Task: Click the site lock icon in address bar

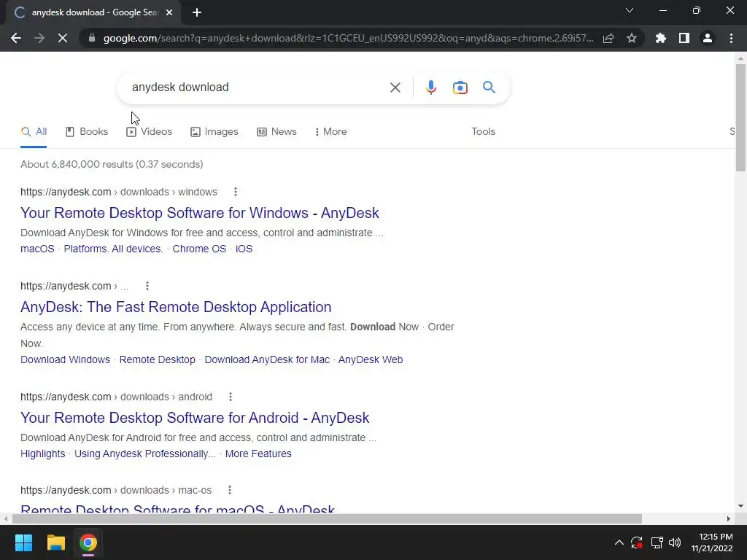Action: (92, 38)
